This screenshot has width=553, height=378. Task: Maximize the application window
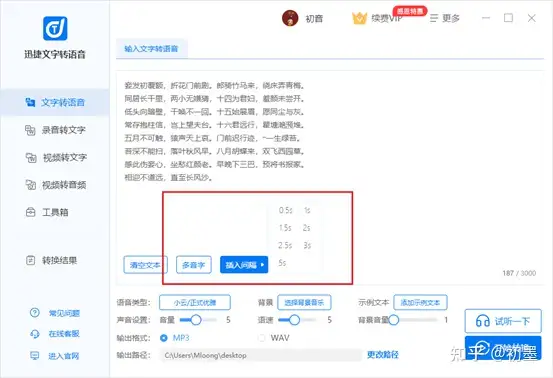(x=508, y=18)
